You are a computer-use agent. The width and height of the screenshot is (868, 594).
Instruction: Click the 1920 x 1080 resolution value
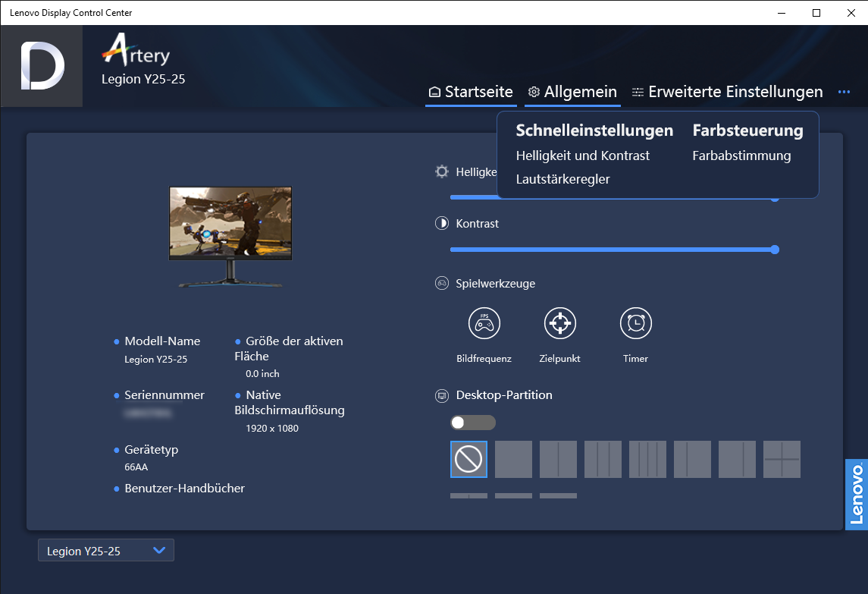click(x=272, y=429)
